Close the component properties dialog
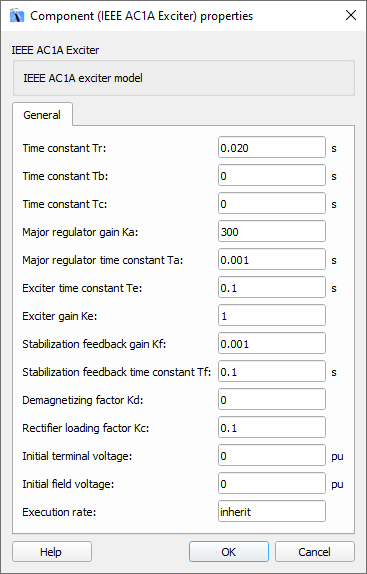This screenshot has width=367, height=574. (x=351, y=15)
